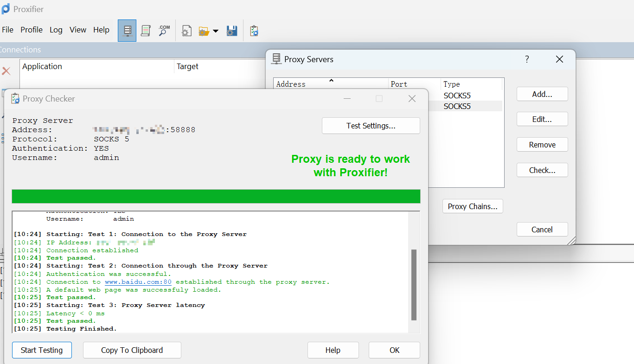Select first SOCKS5 proxy row
The width and height of the screenshot is (634, 364).
click(465, 96)
